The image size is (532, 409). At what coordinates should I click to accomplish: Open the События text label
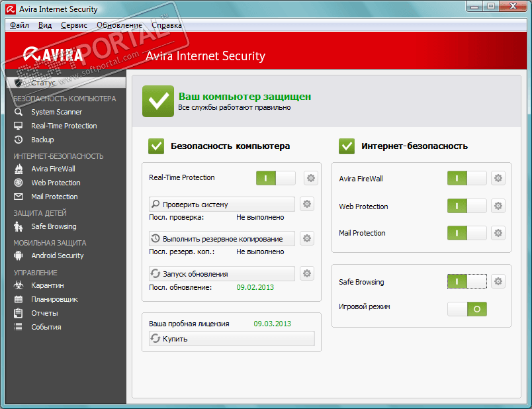click(46, 327)
